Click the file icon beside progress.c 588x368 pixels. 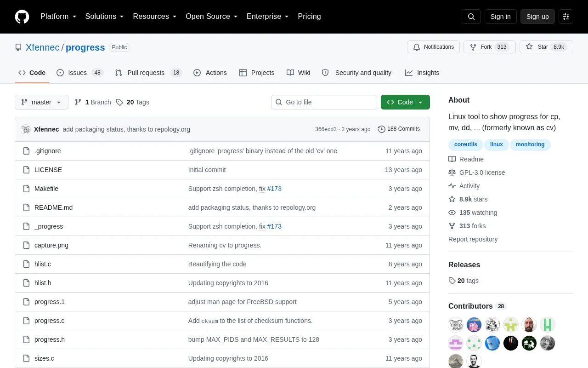[x=26, y=321]
